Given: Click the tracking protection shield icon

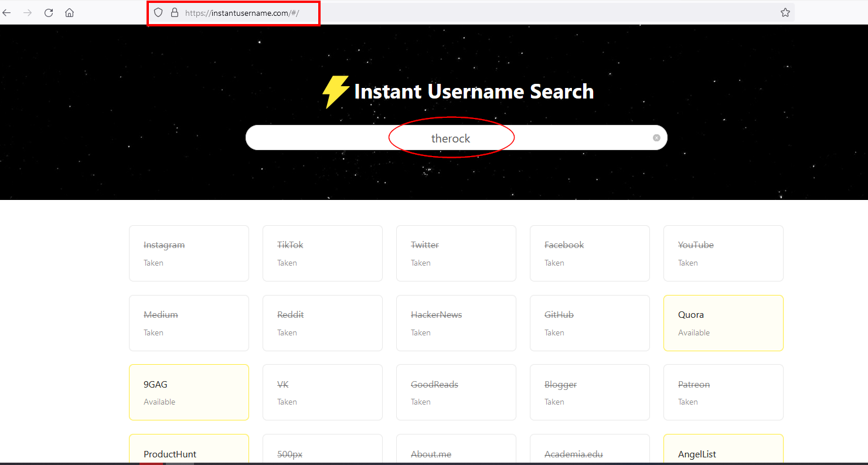Looking at the screenshot, I should (158, 12).
